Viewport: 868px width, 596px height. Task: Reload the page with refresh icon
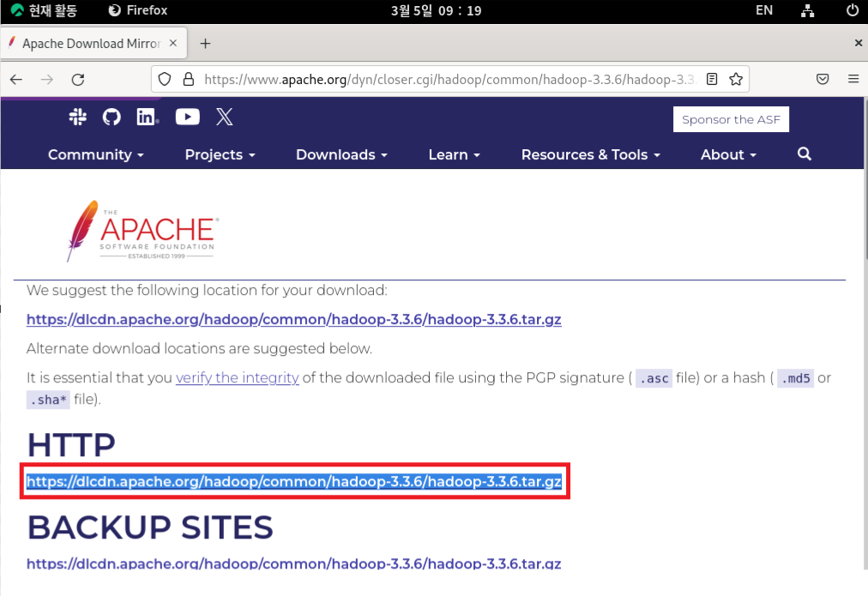[78, 79]
